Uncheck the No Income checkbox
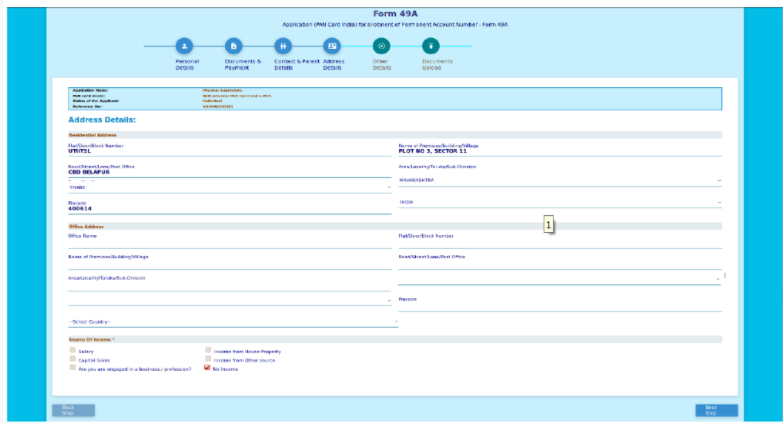The image size is (783, 424). 207,367
